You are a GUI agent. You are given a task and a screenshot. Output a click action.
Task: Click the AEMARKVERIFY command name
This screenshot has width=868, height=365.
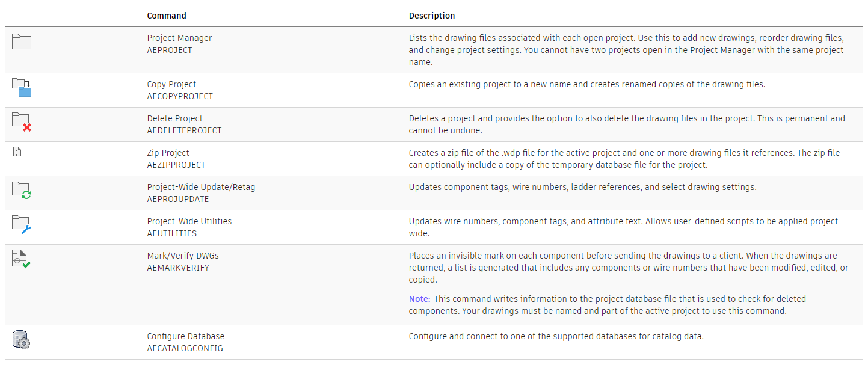point(178,268)
